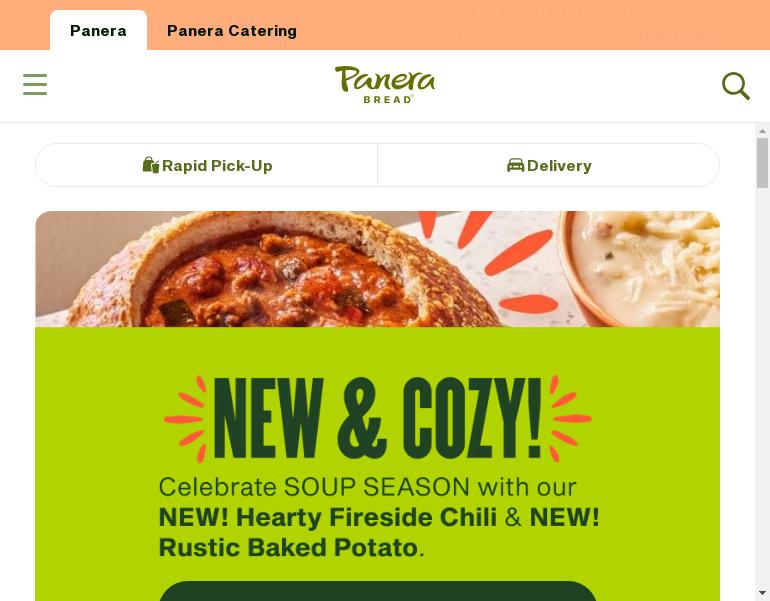The width and height of the screenshot is (770, 601).
Task: Click the scrollbar down arrow
Action: coord(762,593)
